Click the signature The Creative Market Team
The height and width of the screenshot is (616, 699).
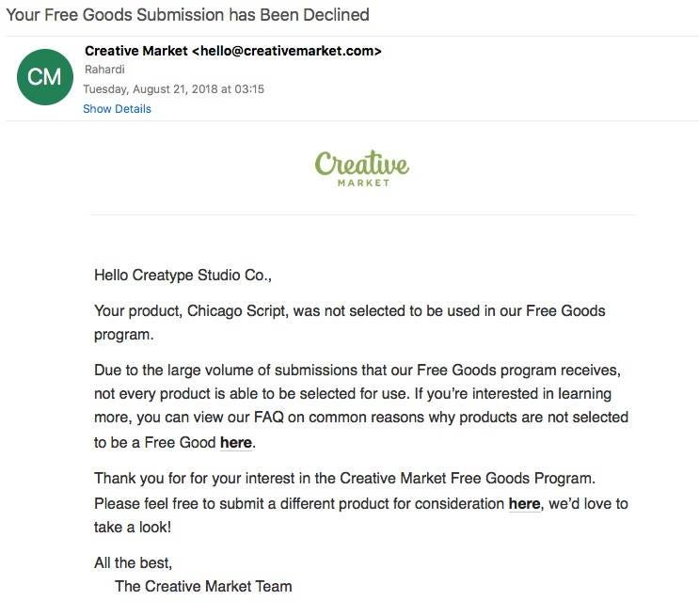click(203, 586)
